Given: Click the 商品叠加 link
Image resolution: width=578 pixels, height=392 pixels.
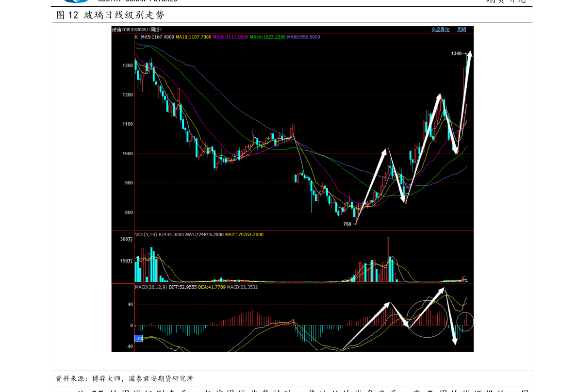Looking at the screenshot, I should (440, 30).
